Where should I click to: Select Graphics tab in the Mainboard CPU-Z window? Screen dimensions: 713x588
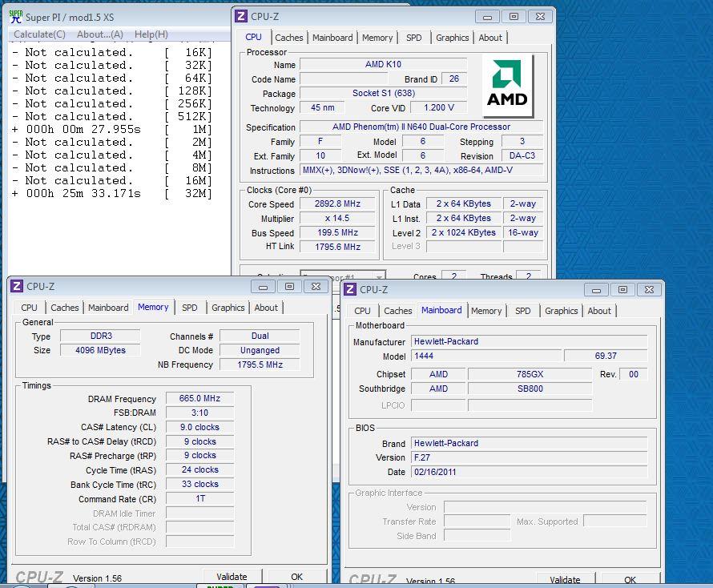tap(562, 311)
